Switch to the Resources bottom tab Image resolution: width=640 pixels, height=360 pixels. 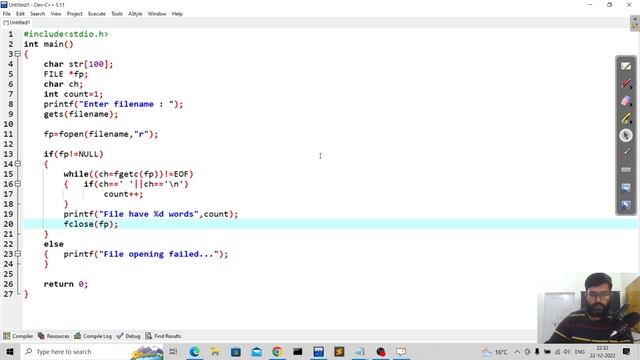pyautogui.click(x=54, y=336)
